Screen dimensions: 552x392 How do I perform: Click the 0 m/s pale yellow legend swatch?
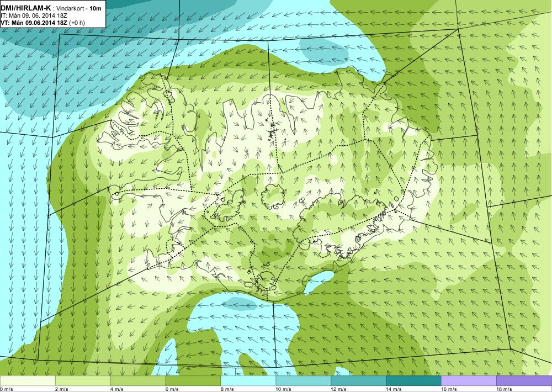[28, 381]
